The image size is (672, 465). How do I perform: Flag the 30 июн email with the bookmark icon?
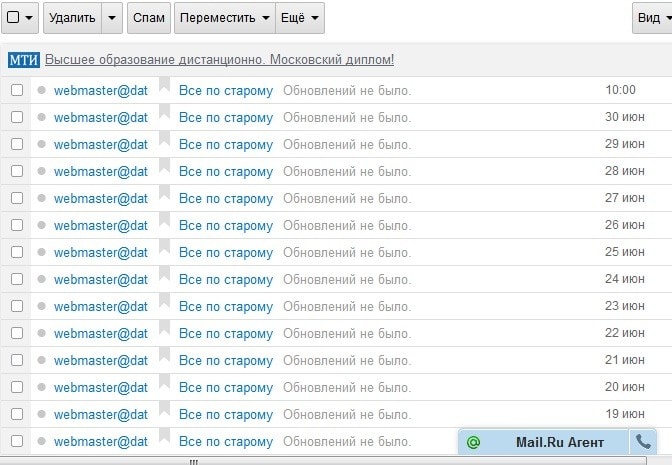tap(165, 117)
